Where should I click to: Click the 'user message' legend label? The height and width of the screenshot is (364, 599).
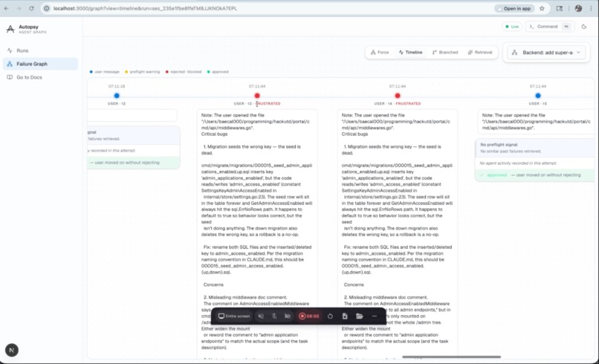[x=106, y=72]
